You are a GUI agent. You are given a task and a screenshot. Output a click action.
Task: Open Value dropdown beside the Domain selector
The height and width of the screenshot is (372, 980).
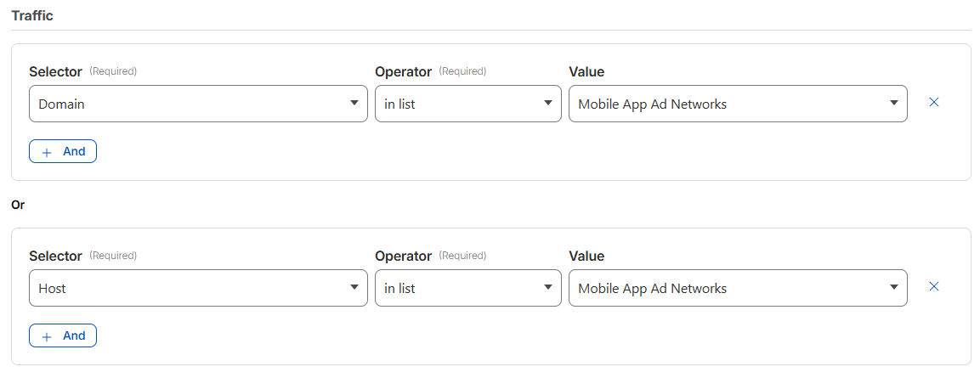pos(737,104)
